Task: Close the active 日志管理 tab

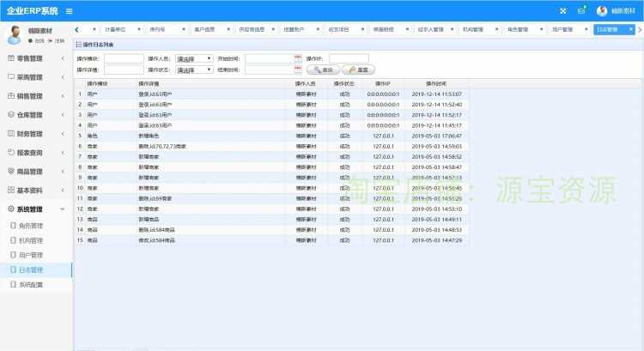Action: [630, 29]
